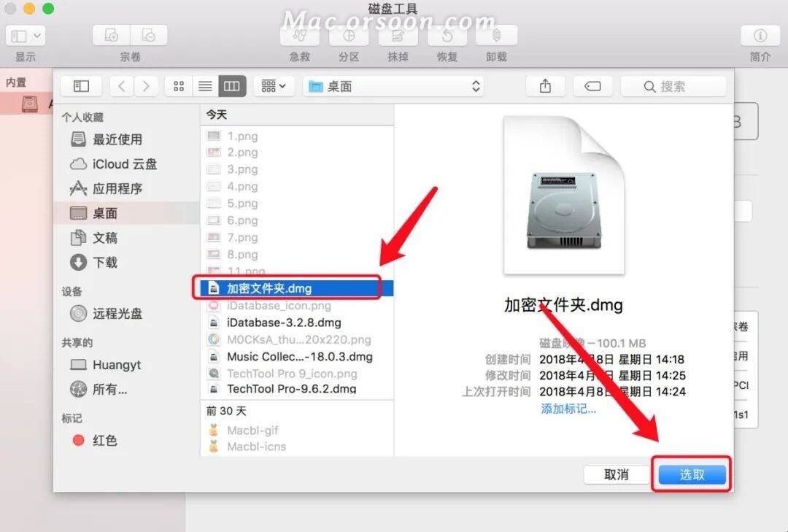Switch to list view in the file dialog
Image resolution: width=788 pixels, height=532 pixels.
(x=204, y=85)
